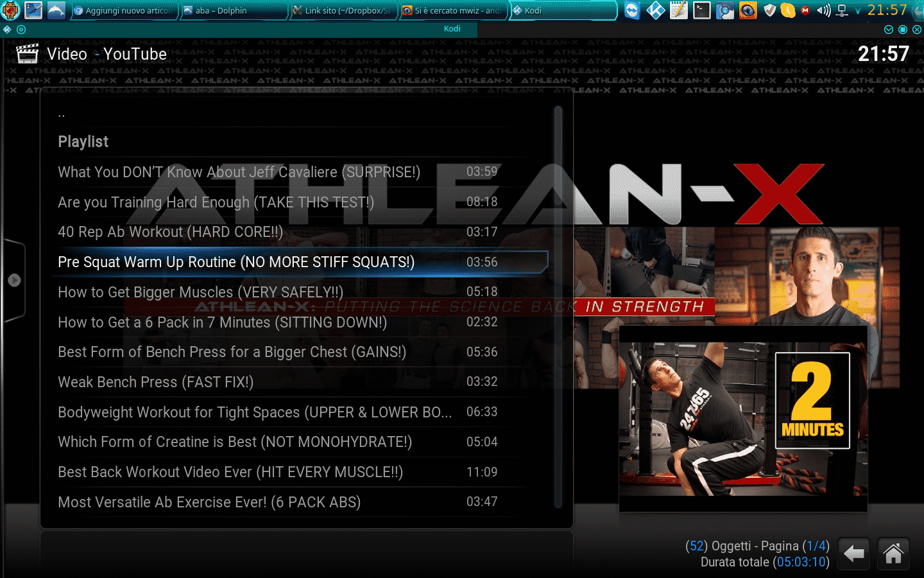The height and width of the screenshot is (578, 924).
Task: Play Best Back Workout Video Ever
Action: point(295,472)
